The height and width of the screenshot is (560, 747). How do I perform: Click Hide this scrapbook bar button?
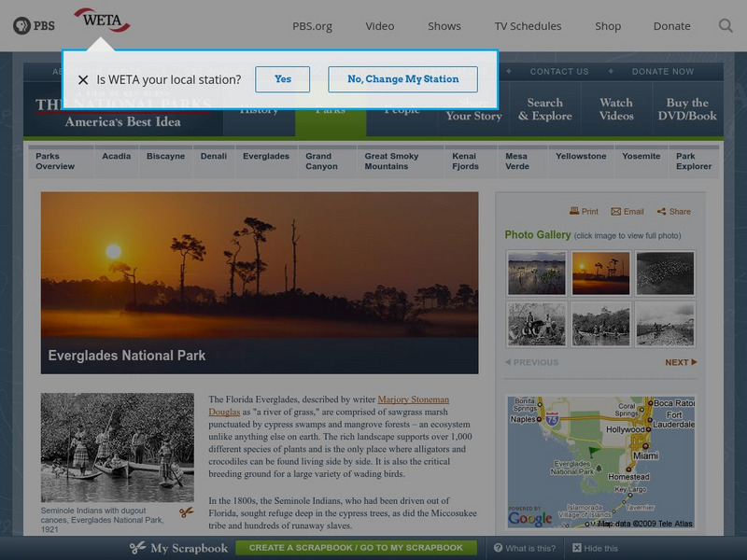click(x=595, y=548)
